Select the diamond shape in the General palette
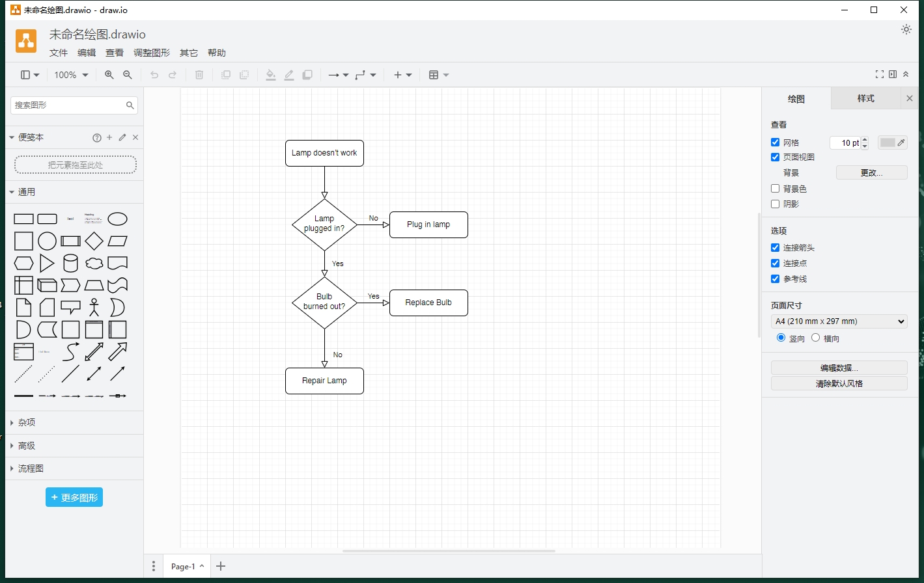Viewport: 924px width, 583px height. (x=94, y=241)
